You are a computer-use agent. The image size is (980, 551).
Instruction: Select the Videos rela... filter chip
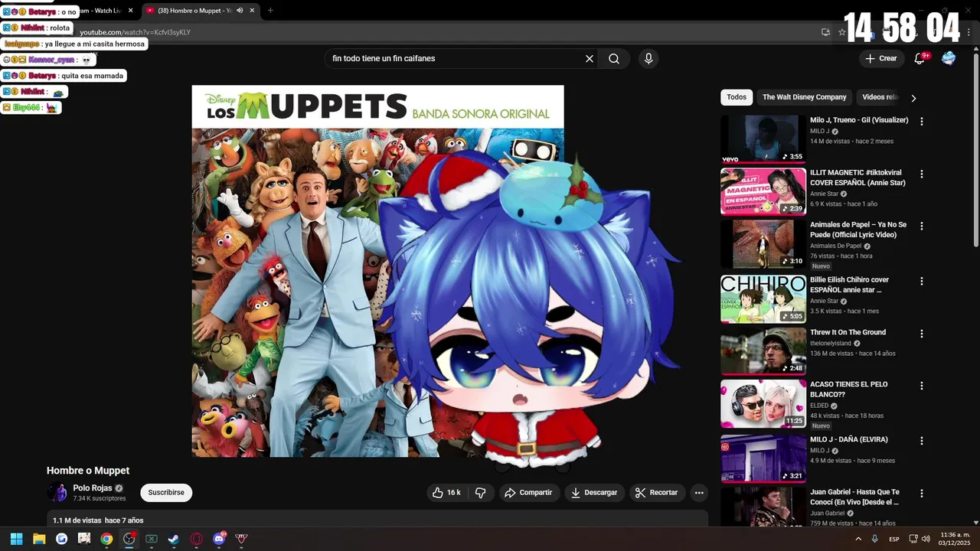tap(879, 97)
